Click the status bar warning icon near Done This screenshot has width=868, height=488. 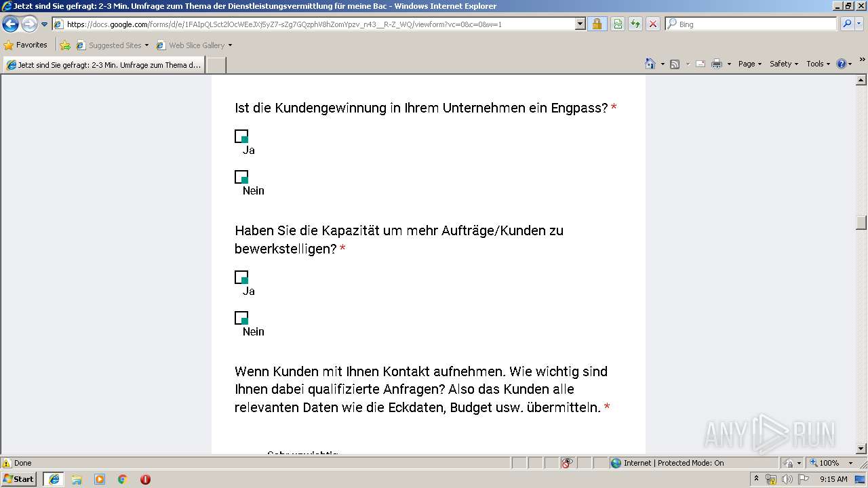[7, 463]
